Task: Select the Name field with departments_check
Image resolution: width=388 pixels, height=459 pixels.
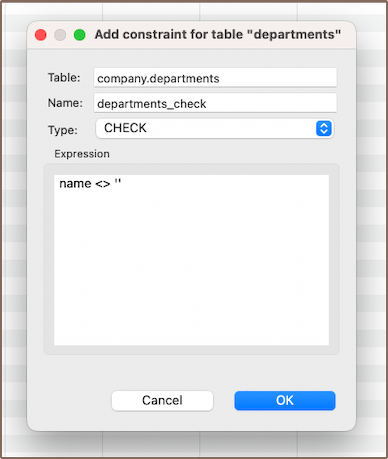Action: [x=215, y=103]
